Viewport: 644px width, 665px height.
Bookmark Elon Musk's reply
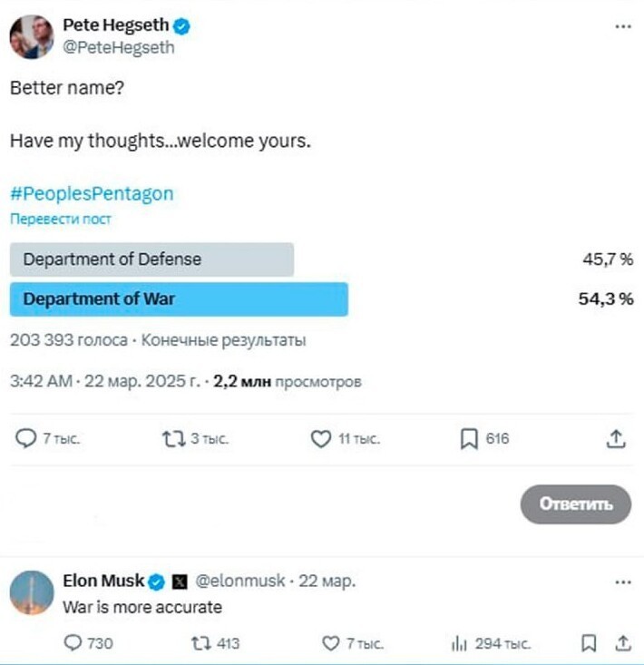pyautogui.click(x=589, y=643)
